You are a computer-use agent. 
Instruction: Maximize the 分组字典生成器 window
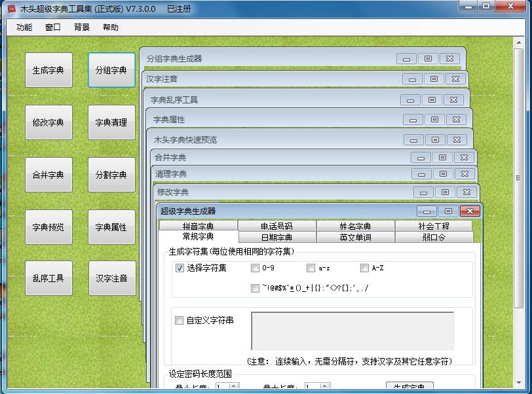[428, 59]
